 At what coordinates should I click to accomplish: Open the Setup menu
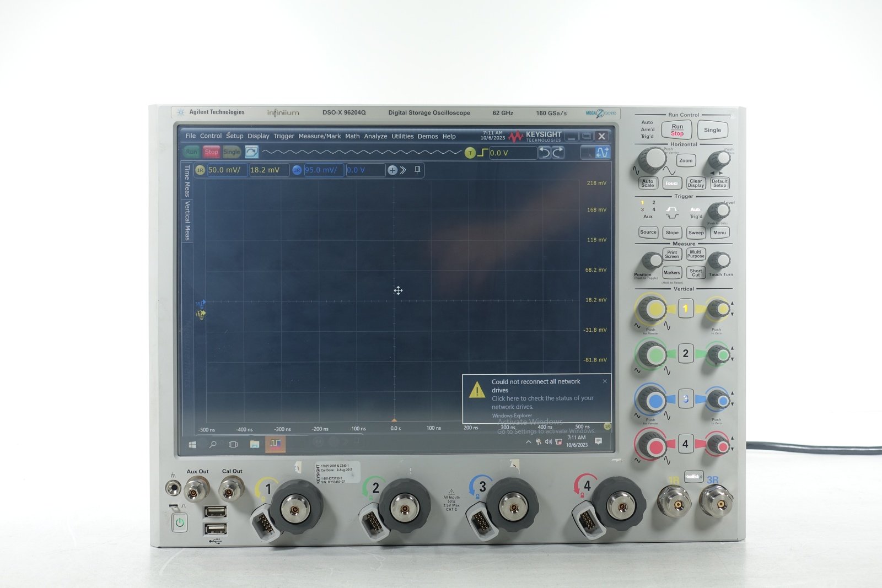(x=234, y=136)
